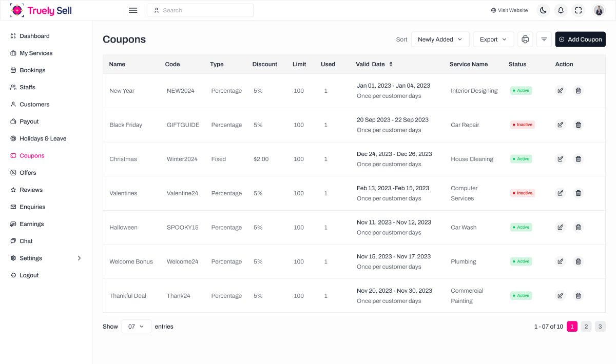Delete the Thankful Deal coupon
The height and width of the screenshot is (364, 616).
[579, 296]
